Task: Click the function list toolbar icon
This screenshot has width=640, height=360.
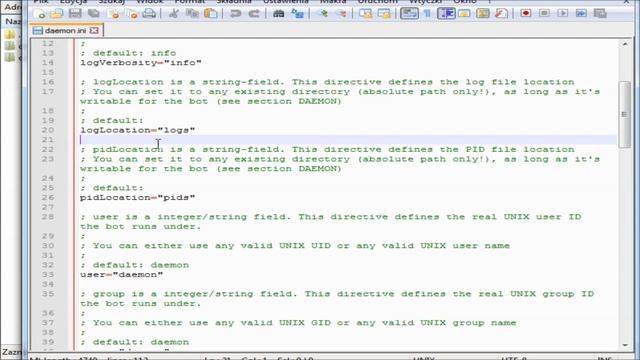Action: [501, 13]
